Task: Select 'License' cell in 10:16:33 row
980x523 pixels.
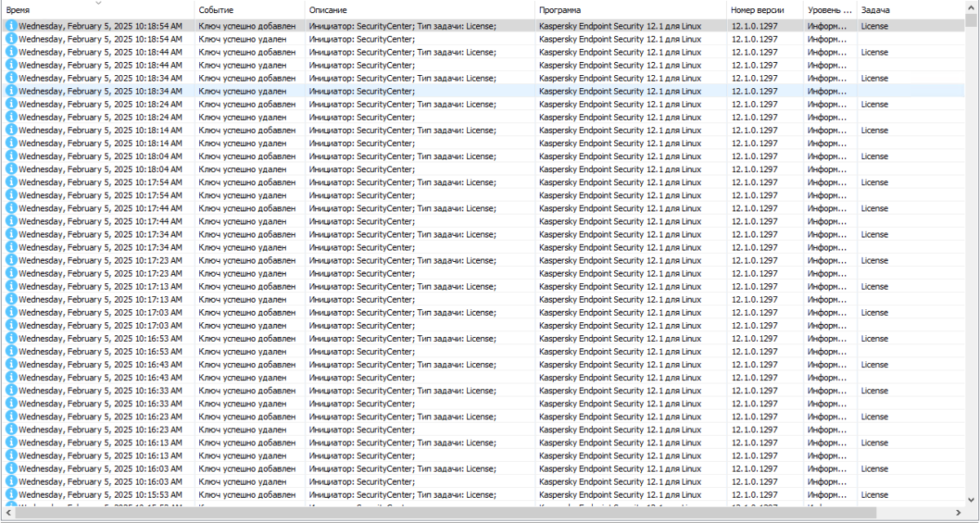Action: coord(875,391)
